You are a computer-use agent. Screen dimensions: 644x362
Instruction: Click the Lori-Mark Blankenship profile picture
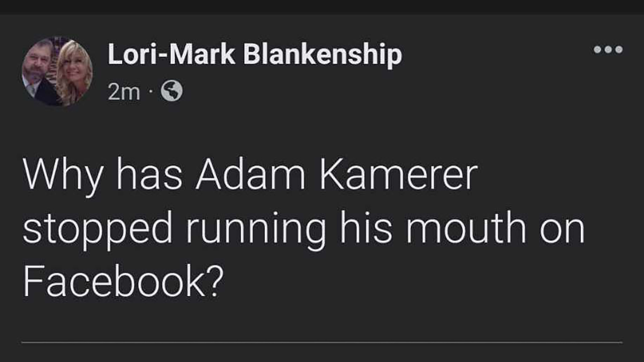pos(57,72)
